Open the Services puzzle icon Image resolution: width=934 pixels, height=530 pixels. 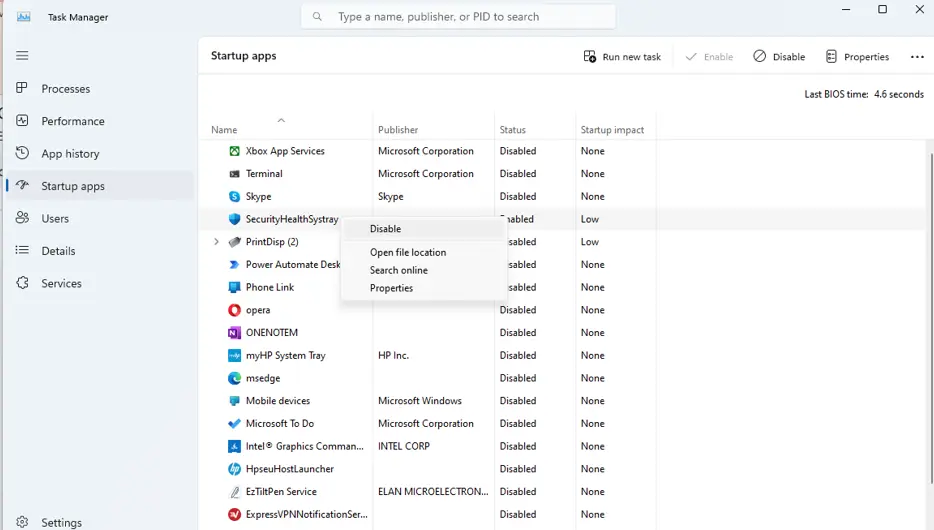(x=22, y=283)
